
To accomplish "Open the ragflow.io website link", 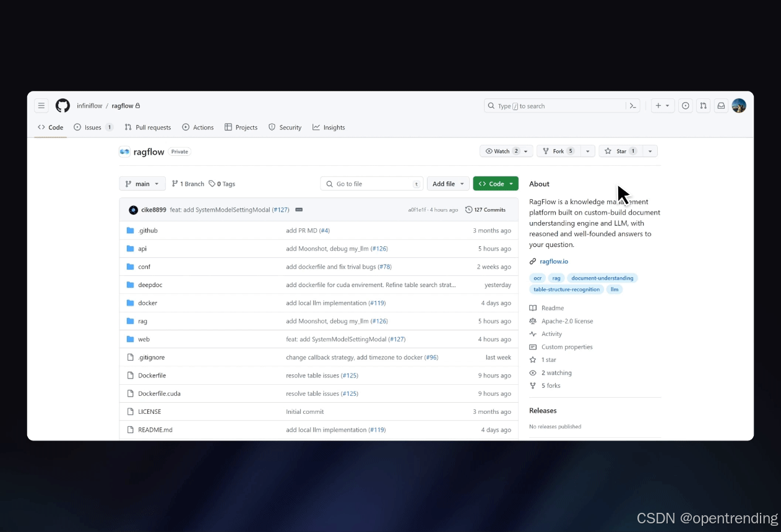I will click(554, 262).
